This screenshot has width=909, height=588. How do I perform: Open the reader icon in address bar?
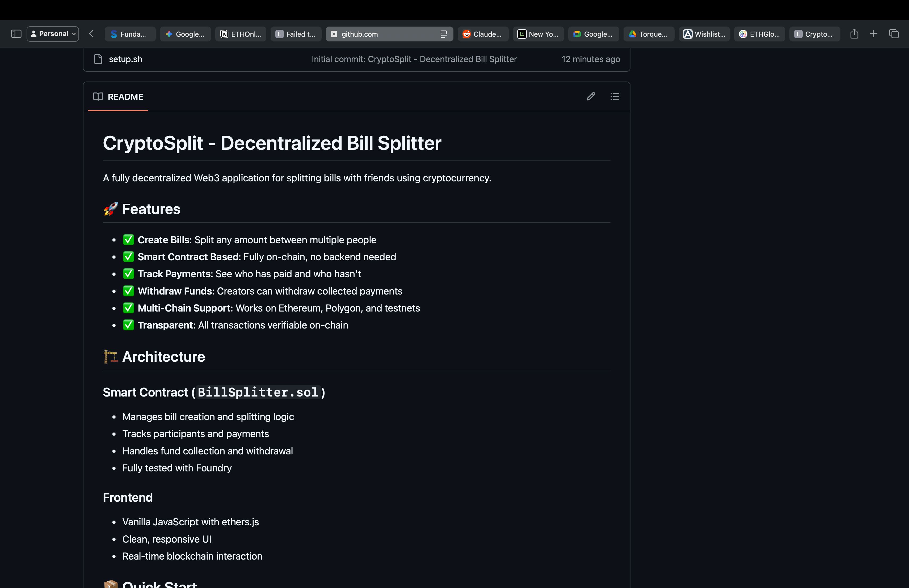(x=443, y=34)
